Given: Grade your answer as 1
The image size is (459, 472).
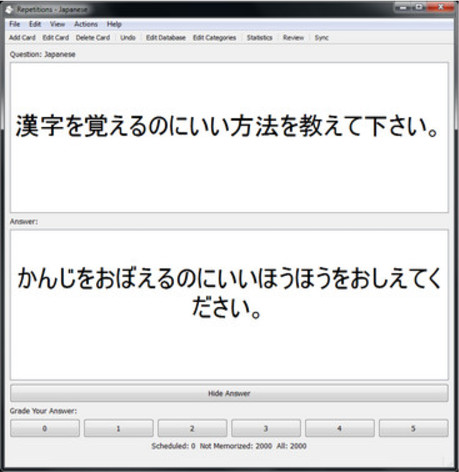Looking at the screenshot, I should click(118, 428).
